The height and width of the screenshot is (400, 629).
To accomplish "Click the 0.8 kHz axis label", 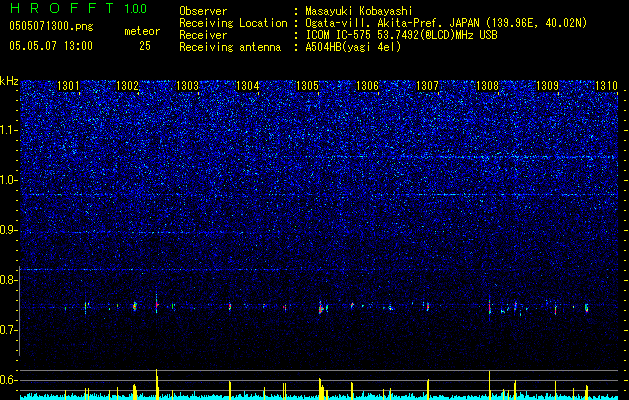I will point(9,280).
